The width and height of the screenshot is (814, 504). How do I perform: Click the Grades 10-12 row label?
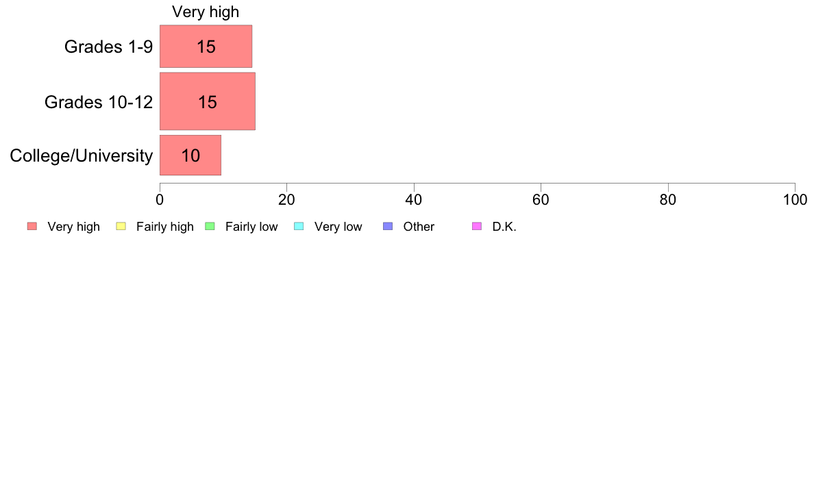pyautogui.click(x=99, y=102)
